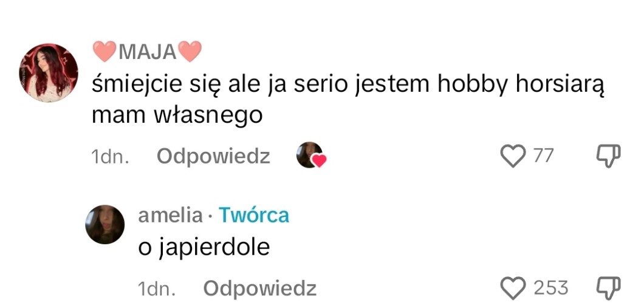The image size is (644, 308).
Task: Like amelia's reply with the heart icon
Action: pyautogui.click(x=513, y=288)
